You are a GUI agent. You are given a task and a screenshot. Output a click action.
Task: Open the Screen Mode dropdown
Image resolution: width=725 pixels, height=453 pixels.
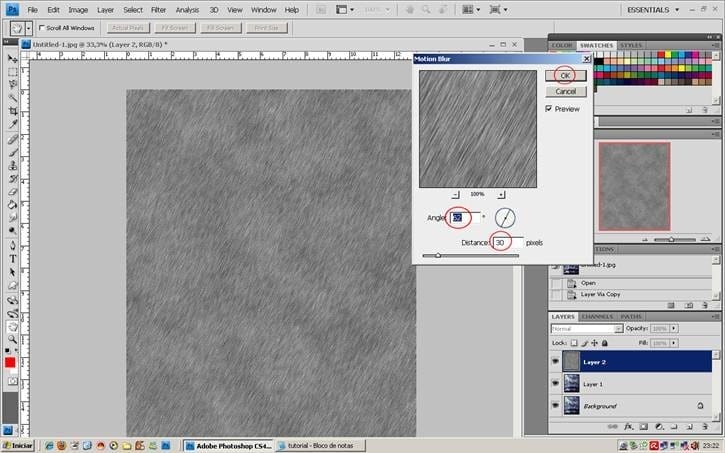click(x=498, y=9)
